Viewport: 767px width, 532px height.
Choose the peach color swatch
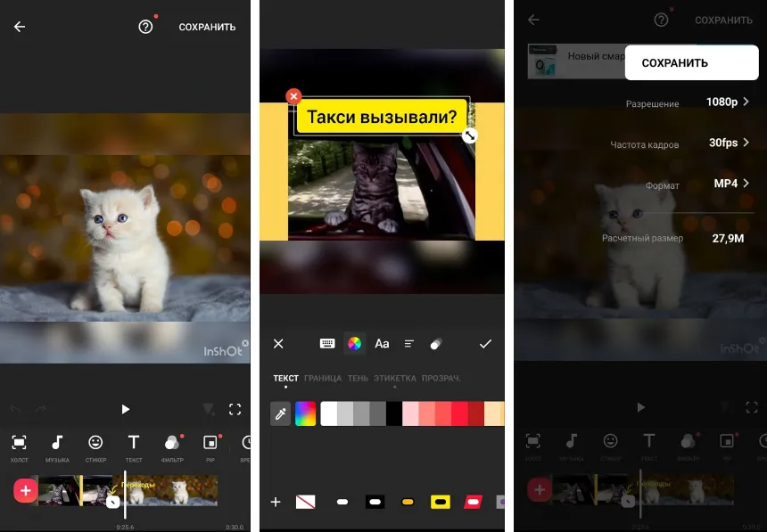point(493,414)
